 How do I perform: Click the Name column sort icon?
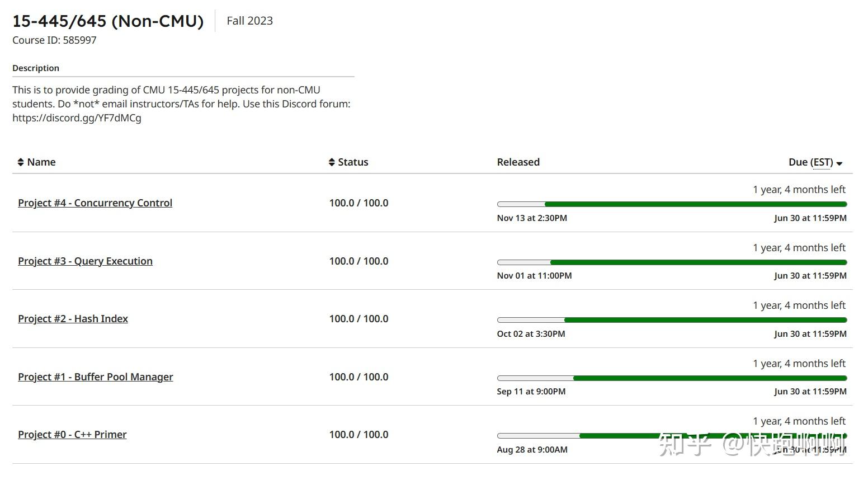(20, 162)
